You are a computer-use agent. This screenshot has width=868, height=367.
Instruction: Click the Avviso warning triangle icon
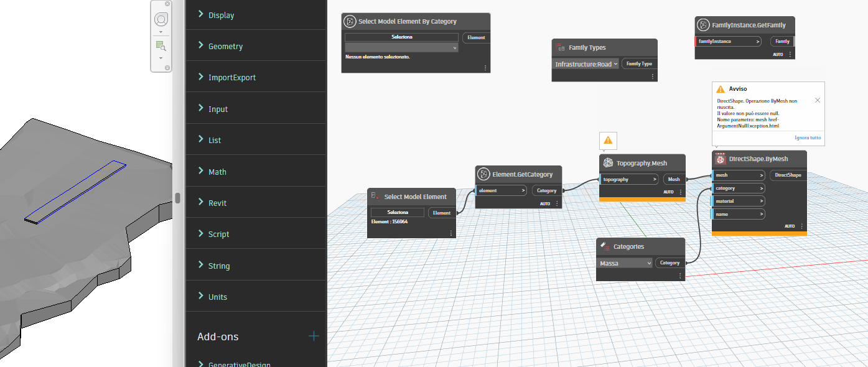(721, 89)
